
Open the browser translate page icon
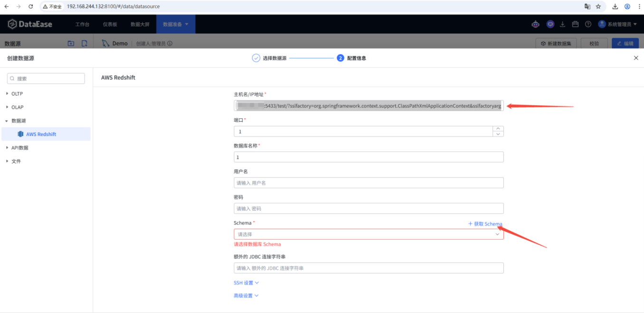coord(587,7)
